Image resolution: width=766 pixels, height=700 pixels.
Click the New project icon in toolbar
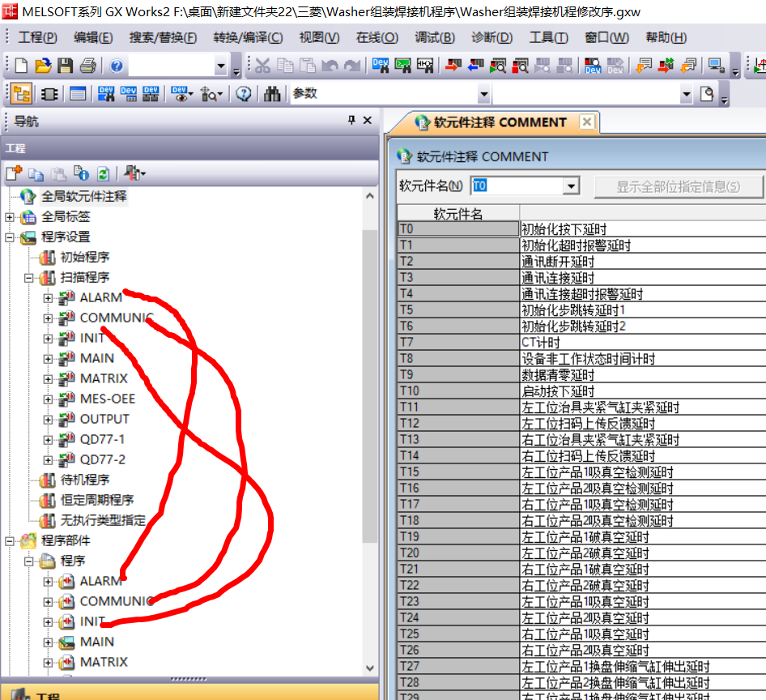click(x=21, y=66)
